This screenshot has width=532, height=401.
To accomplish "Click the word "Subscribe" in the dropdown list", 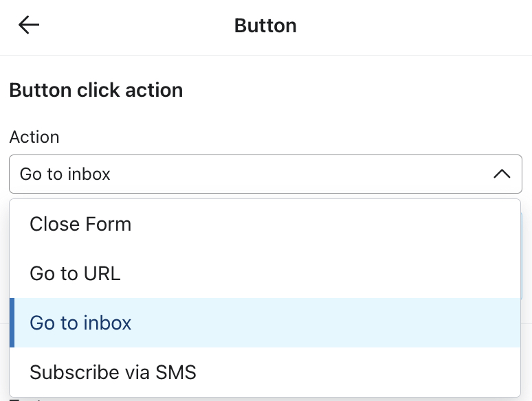I will [x=70, y=372].
